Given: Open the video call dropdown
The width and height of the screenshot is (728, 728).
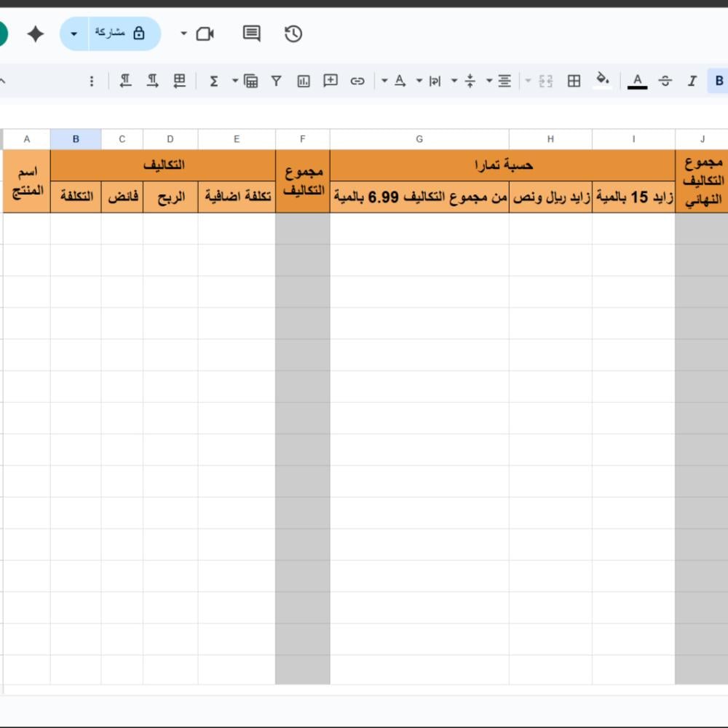Looking at the screenshot, I should click(183, 33).
